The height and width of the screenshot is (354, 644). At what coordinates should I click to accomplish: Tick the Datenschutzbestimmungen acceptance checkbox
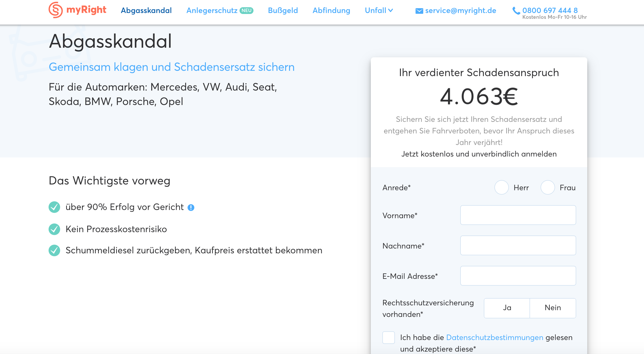pyautogui.click(x=388, y=337)
